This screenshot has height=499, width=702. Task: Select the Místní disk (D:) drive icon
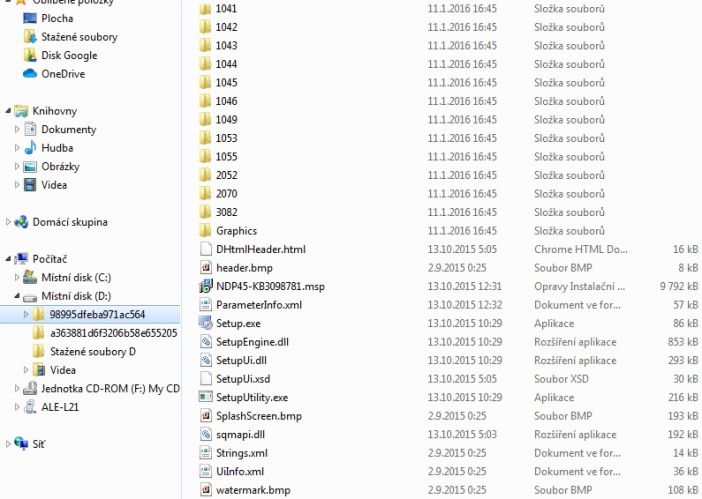point(30,297)
